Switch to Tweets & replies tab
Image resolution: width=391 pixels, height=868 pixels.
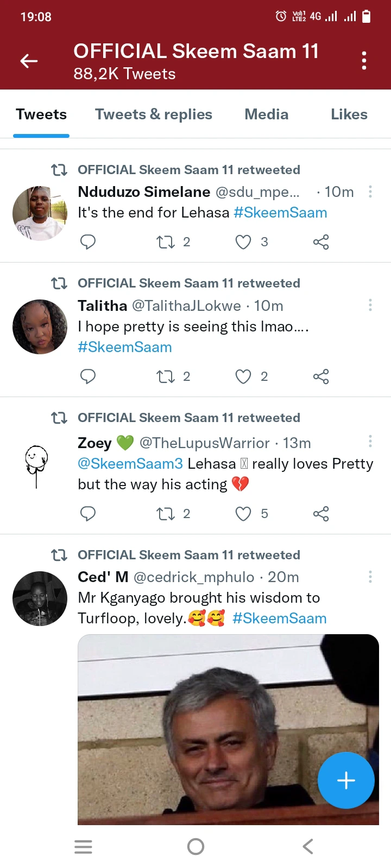tap(154, 114)
